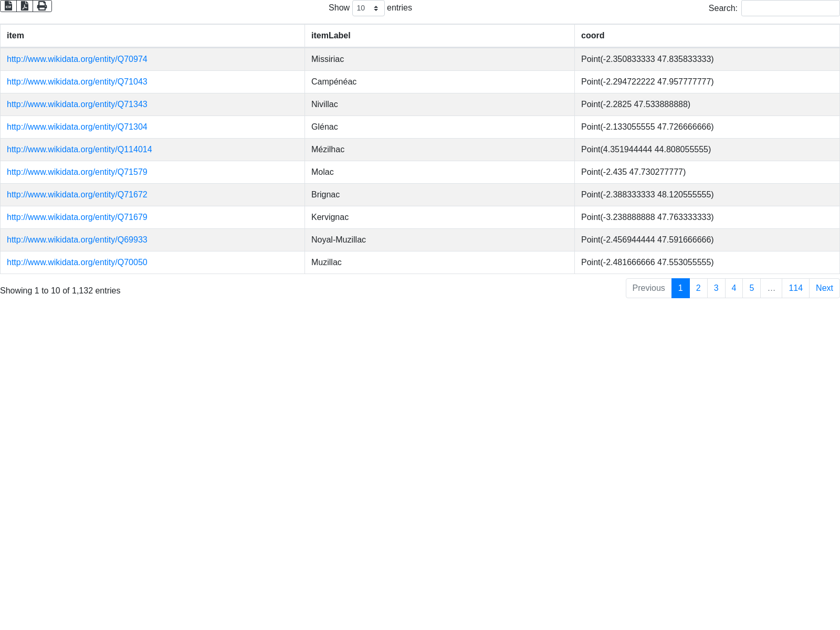Screen dimensions: 840x630
Task: Open the Q71043 link for Campénéac
Action: (x=77, y=82)
